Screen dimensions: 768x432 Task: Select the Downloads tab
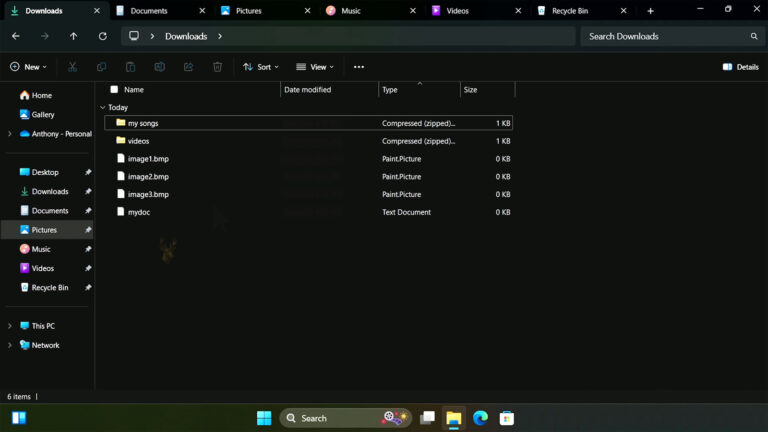point(44,11)
